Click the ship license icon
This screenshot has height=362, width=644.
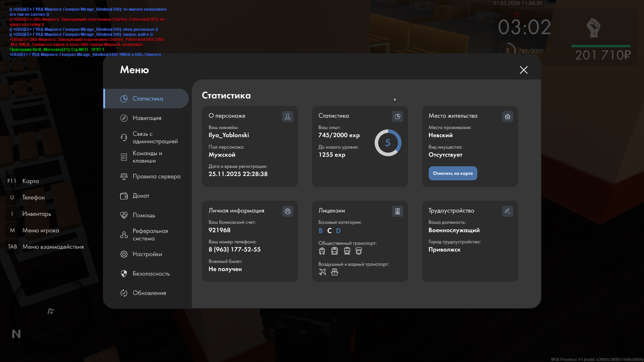334,272
